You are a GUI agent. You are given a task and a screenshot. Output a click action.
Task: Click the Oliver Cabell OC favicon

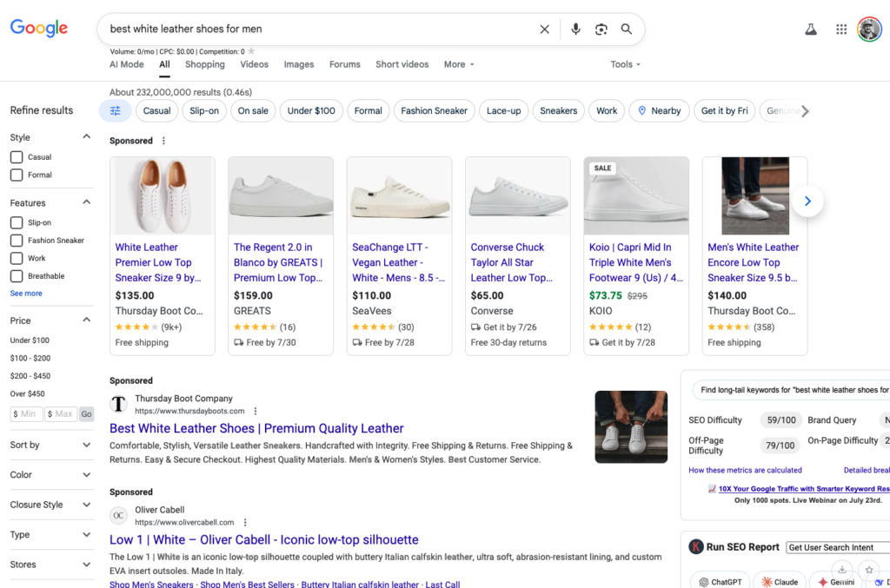point(118,515)
